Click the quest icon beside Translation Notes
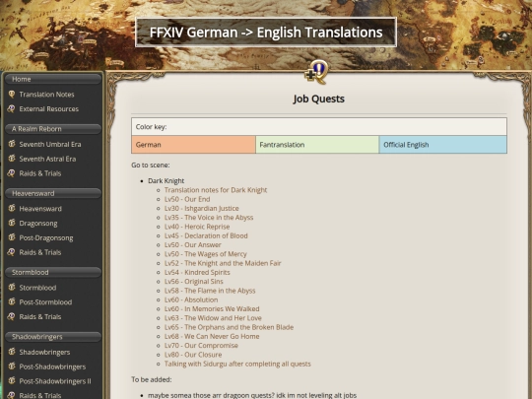 point(12,94)
